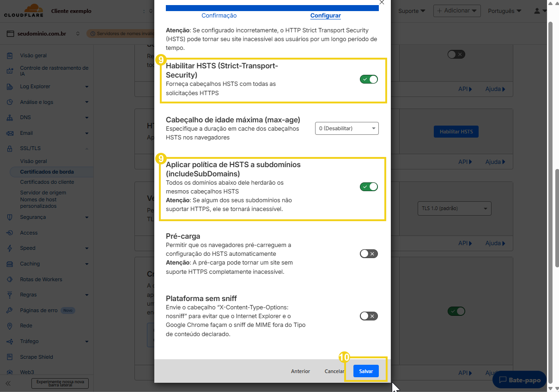Click the Salvar button
The width and height of the screenshot is (559, 392).
[x=366, y=371]
